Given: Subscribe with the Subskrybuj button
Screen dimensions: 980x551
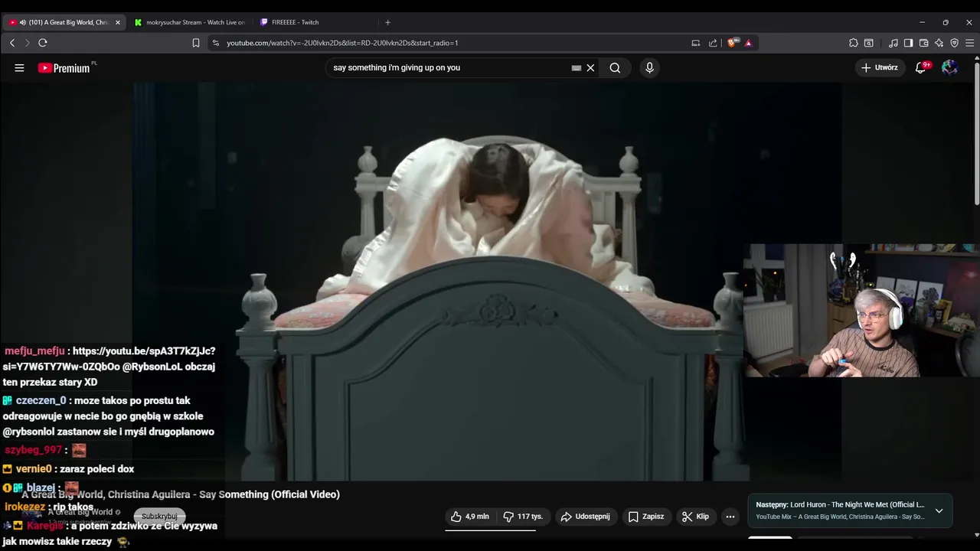Looking at the screenshot, I should (159, 517).
